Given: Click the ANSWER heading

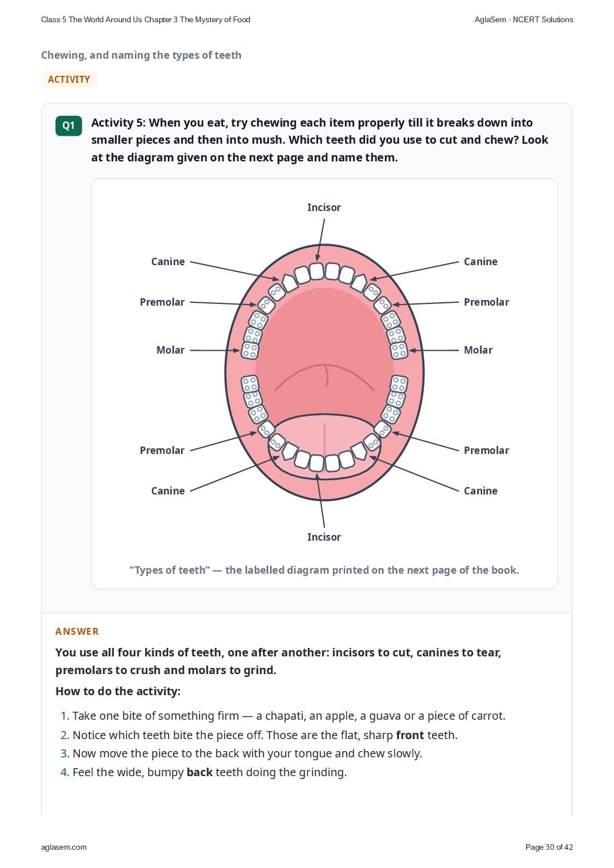Looking at the screenshot, I should [77, 631].
